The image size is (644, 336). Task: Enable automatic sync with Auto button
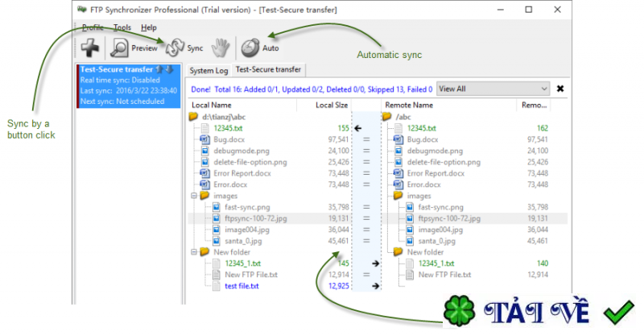click(260, 48)
